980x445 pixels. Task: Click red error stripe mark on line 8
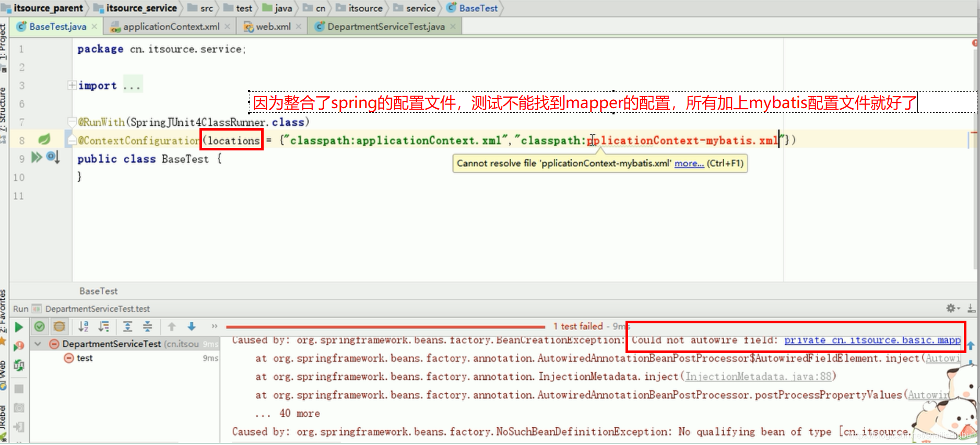(974, 133)
